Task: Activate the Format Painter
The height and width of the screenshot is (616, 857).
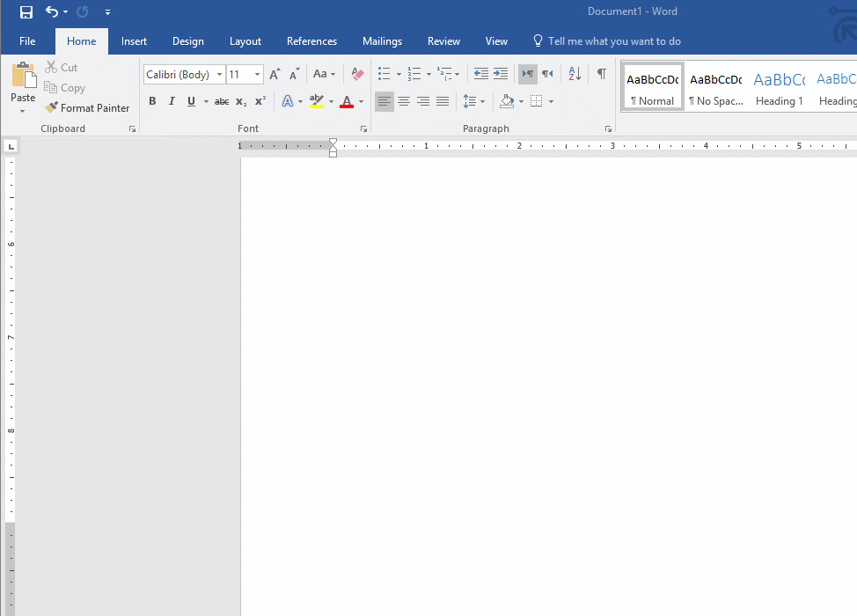Action: click(87, 108)
